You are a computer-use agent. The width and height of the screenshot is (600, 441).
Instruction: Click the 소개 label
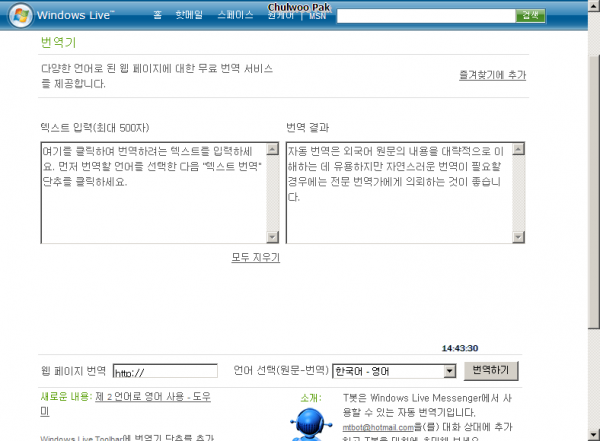coord(311,398)
